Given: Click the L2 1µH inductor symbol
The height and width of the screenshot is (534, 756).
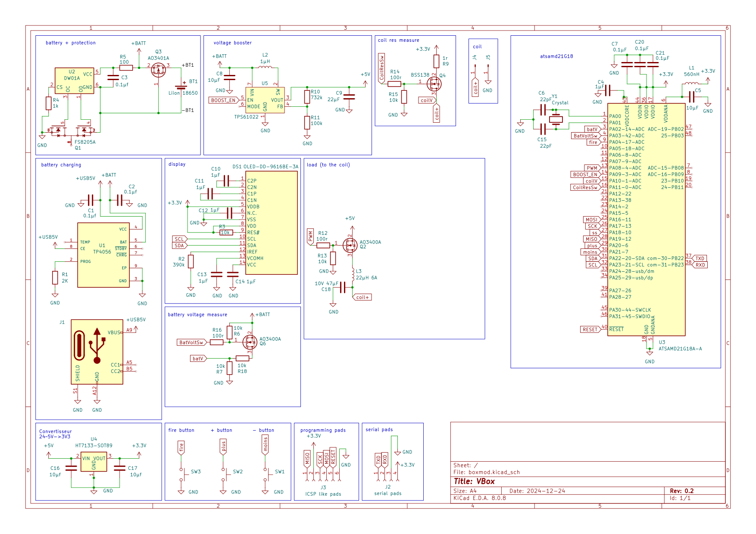Looking at the screenshot, I should click(x=265, y=67).
